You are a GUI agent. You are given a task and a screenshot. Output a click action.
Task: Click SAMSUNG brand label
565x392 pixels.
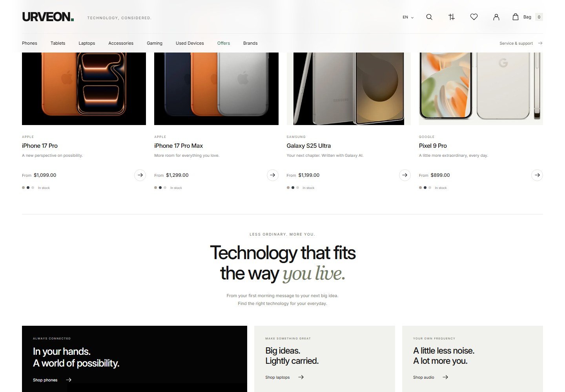(296, 137)
